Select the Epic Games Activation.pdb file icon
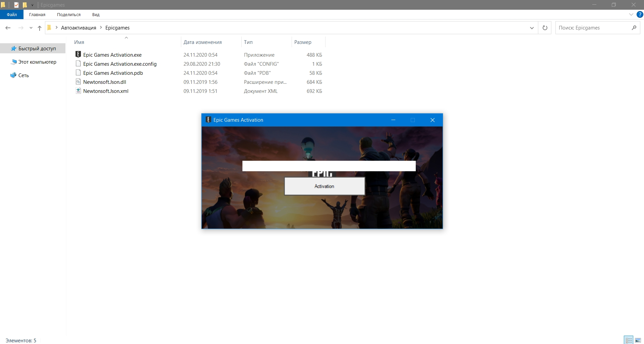This screenshot has height=344, width=644. point(78,72)
